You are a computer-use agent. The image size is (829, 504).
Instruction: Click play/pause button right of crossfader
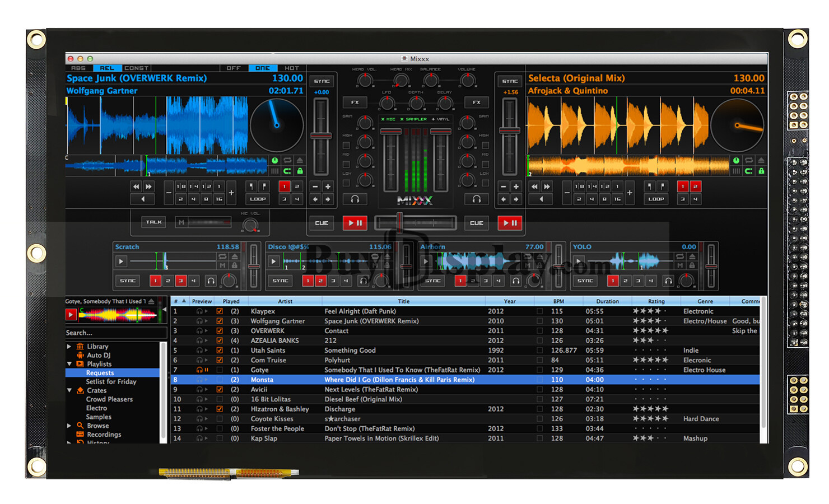pyautogui.click(x=510, y=223)
